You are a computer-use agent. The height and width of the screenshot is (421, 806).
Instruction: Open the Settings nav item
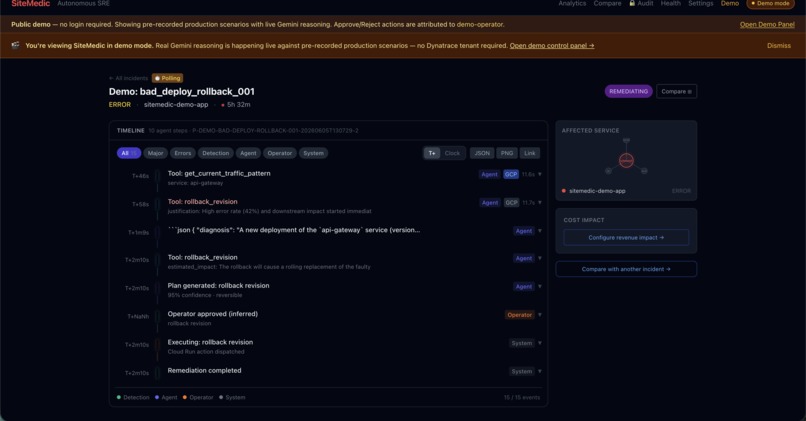pyautogui.click(x=701, y=3)
